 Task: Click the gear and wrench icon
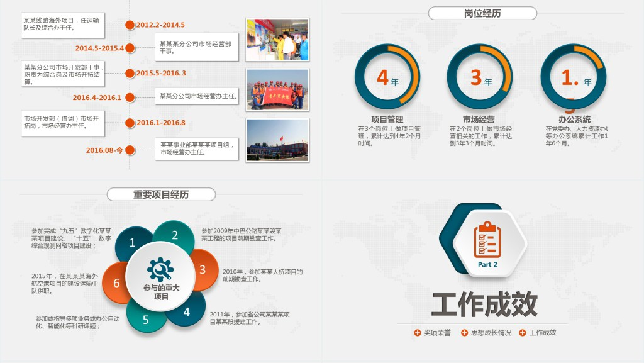pos(160,270)
